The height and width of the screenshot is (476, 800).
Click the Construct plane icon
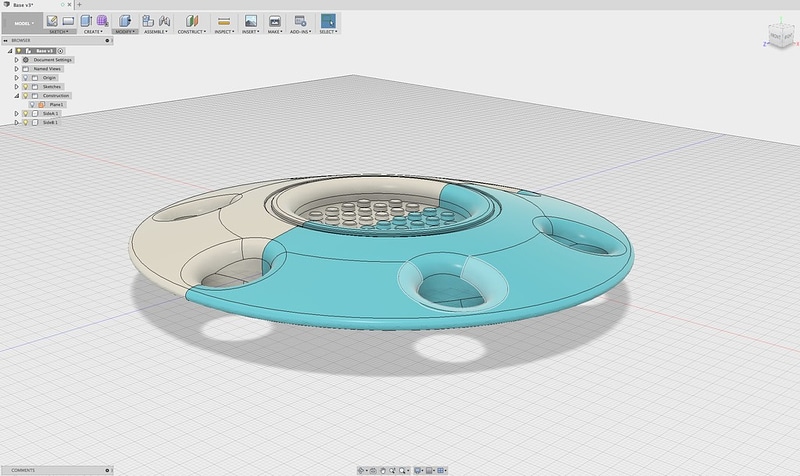coord(192,20)
